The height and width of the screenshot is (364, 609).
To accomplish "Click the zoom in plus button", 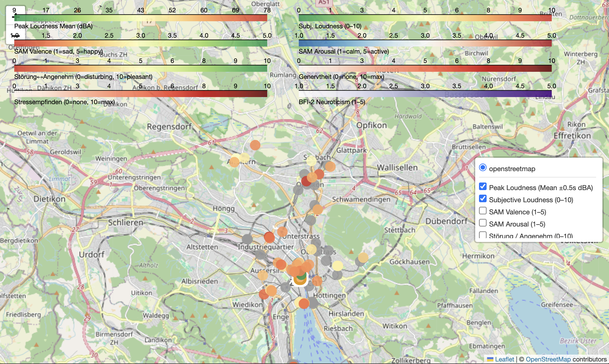I will pyautogui.click(x=15, y=16).
